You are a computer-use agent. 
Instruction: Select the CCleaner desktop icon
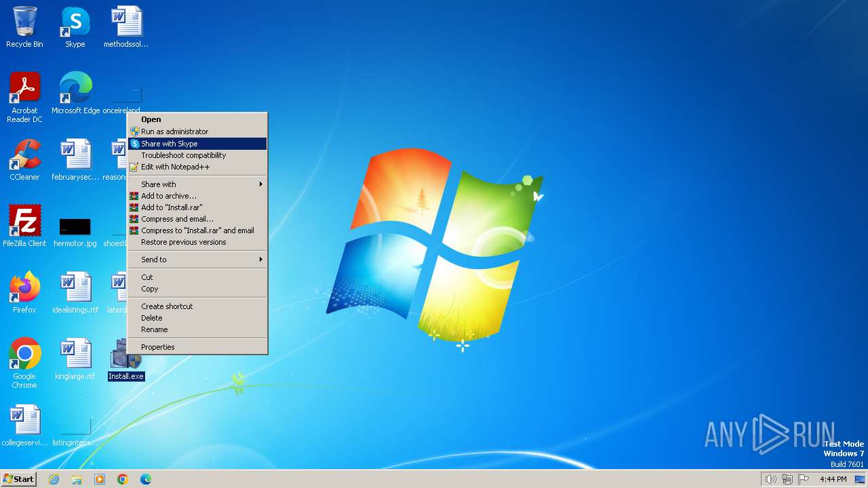point(24,160)
